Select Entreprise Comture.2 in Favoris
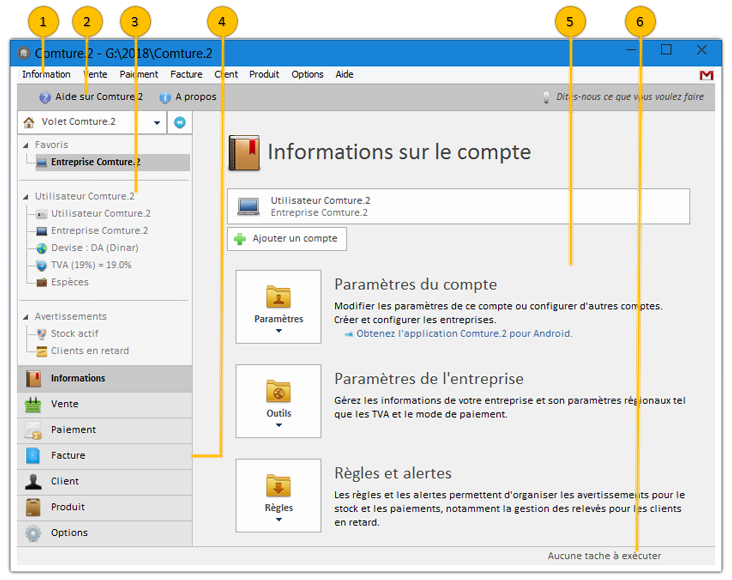732x580 pixels. (95, 162)
